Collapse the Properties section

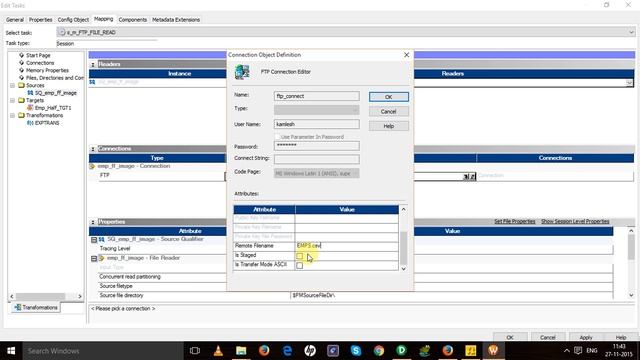93,222
